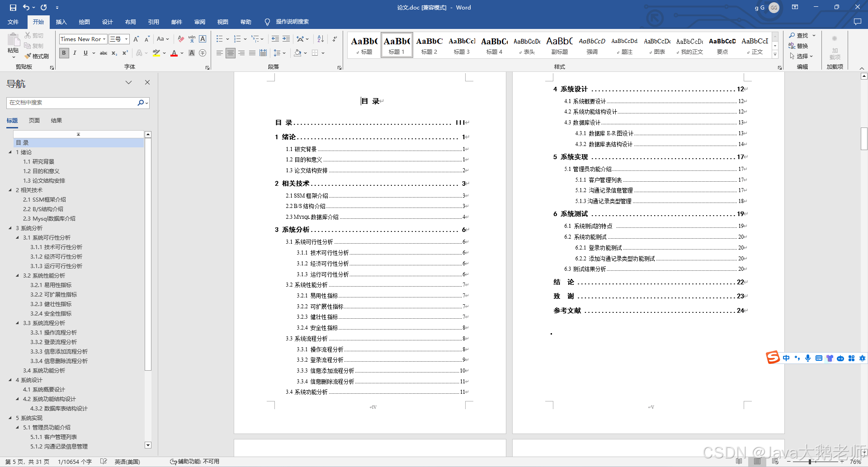Image resolution: width=868 pixels, height=467 pixels.
Task: Toggle Print Layout view in status bar
Action: 757,462
